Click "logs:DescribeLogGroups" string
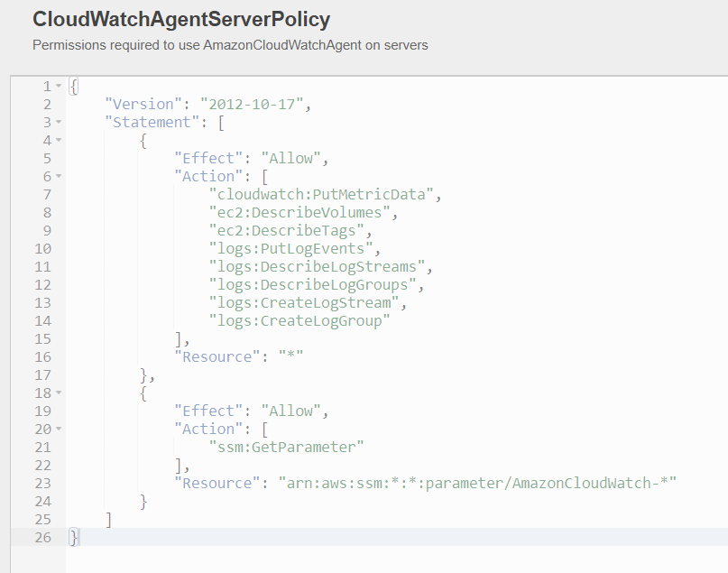Viewport: 728px width, 573px height. pyautogui.click(x=312, y=284)
